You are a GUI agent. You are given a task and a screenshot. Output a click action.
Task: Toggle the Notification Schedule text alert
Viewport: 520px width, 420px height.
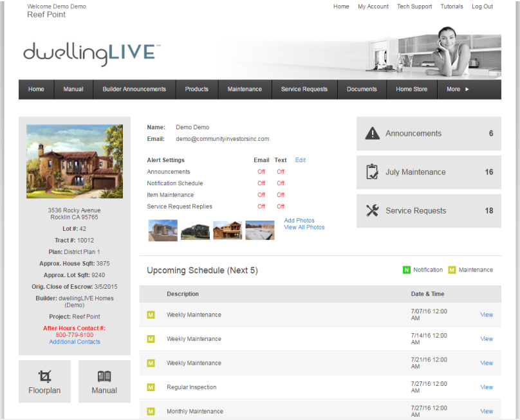(280, 183)
